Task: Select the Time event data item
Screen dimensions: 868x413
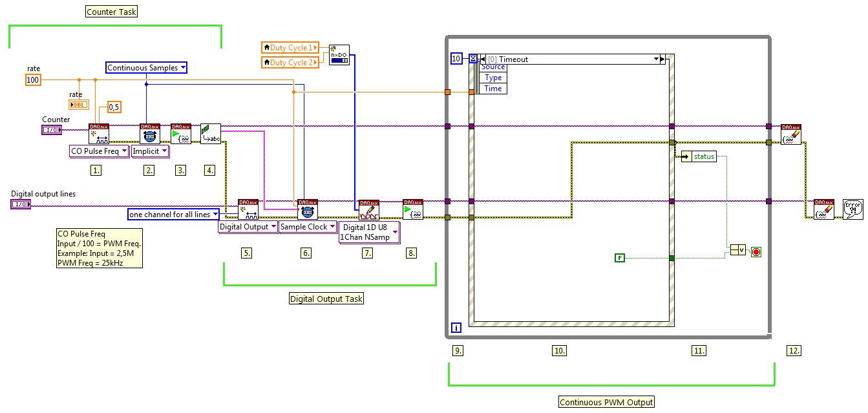Action: (493, 89)
